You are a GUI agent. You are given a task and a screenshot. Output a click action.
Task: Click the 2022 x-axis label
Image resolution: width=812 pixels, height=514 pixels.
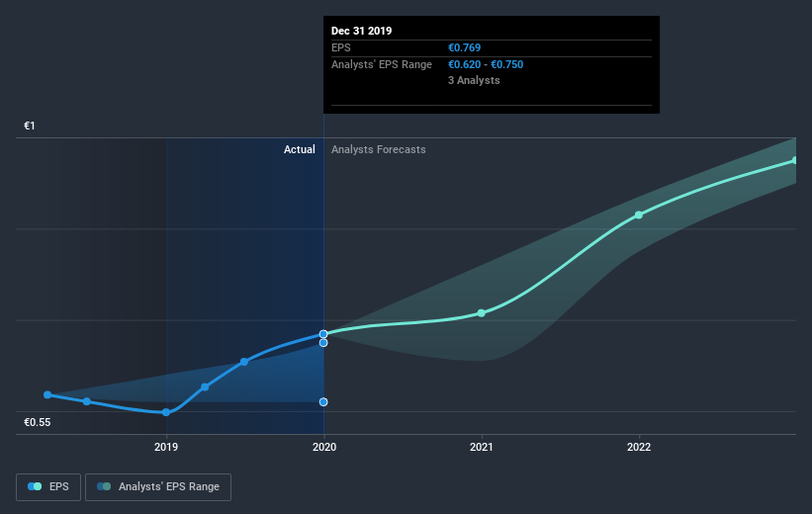point(639,447)
